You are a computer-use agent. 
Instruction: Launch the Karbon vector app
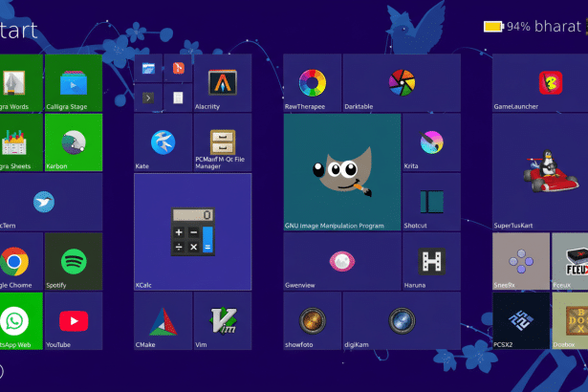[74, 142]
